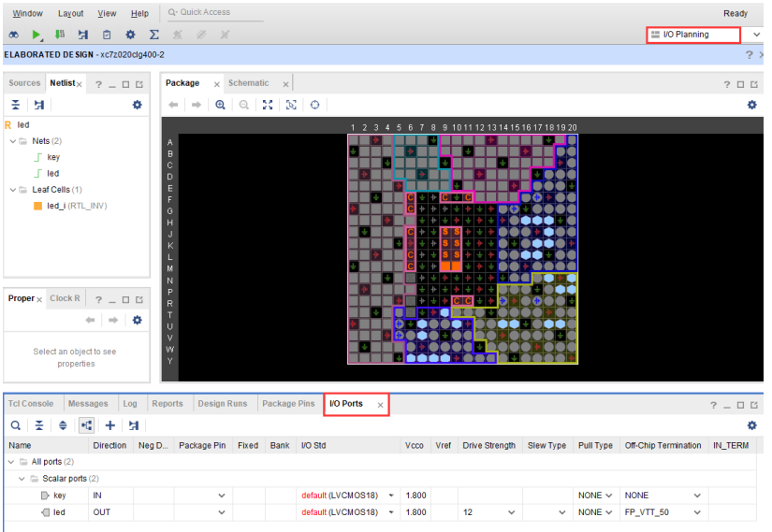Click the search icon in I/O Ports toolbar
Screen dimensions: 772x532
(x=16, y=425)
